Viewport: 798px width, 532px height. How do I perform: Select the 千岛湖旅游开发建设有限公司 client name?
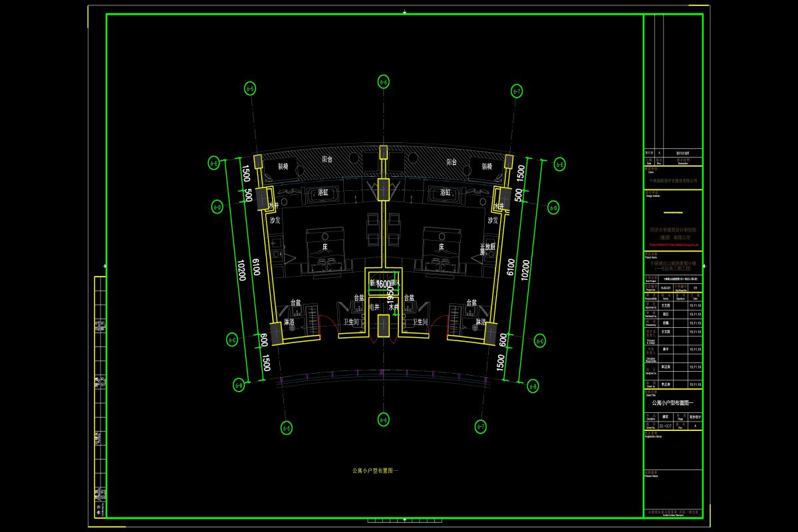tap(672, 180)
